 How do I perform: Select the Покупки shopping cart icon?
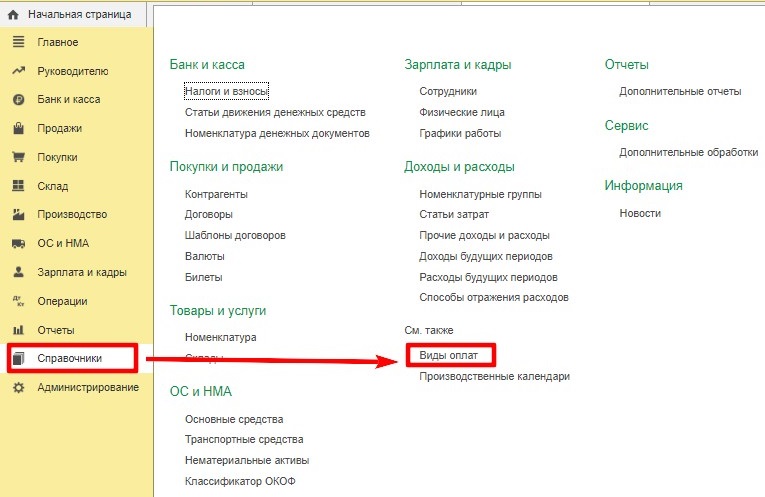[x=18, y=157]
